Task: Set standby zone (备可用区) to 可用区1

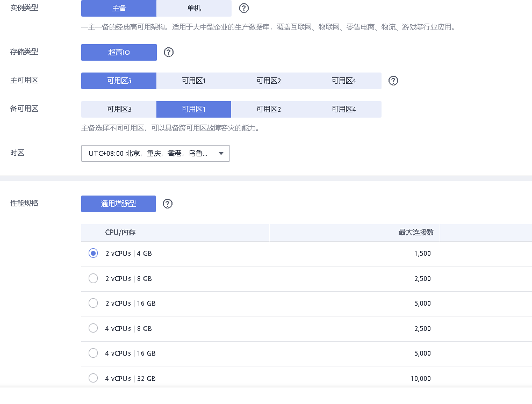Action: 194,109
